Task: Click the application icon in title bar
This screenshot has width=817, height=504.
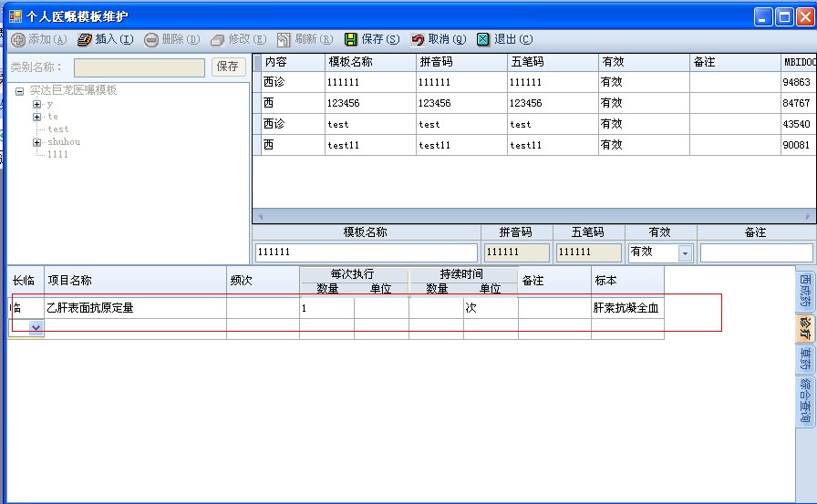Action: click(x=16, y=16)
